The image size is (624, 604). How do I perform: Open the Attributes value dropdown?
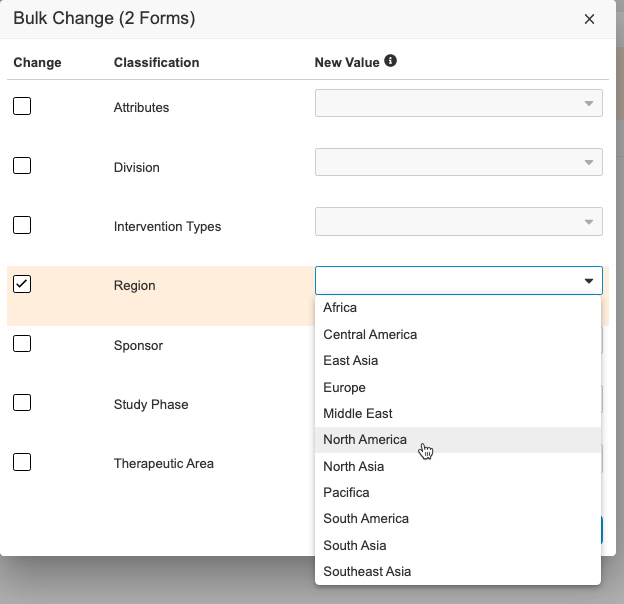(458, 104)
